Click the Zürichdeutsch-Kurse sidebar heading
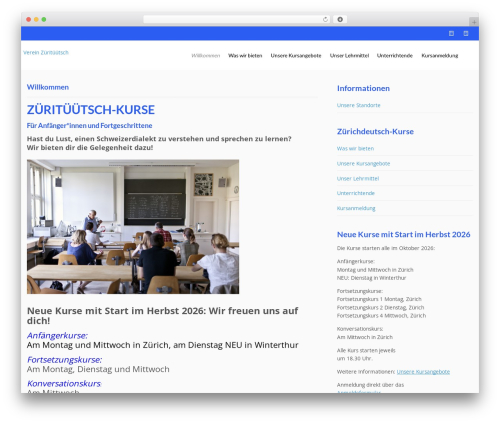 click(x=375, y=132)
